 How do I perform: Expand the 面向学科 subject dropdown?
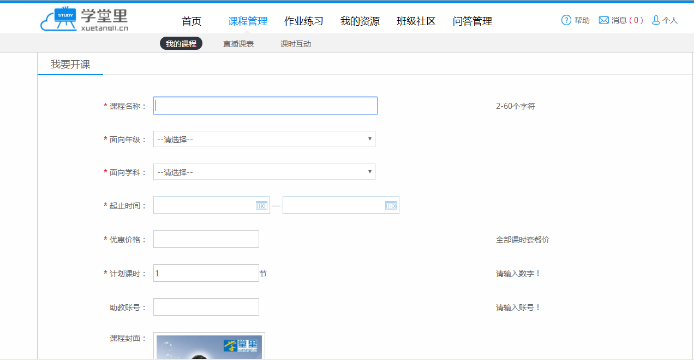tap(265, 172)
